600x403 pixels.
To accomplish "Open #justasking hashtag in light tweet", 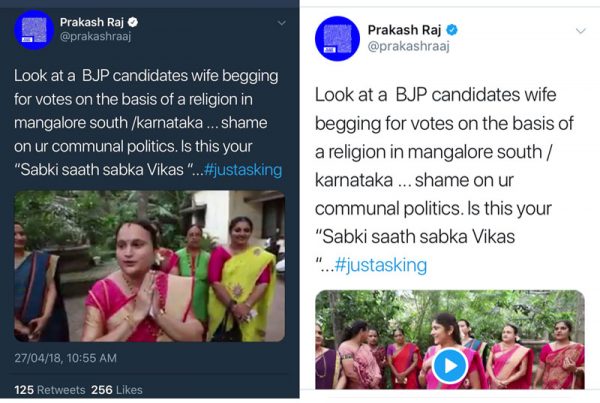I will 381,265.
